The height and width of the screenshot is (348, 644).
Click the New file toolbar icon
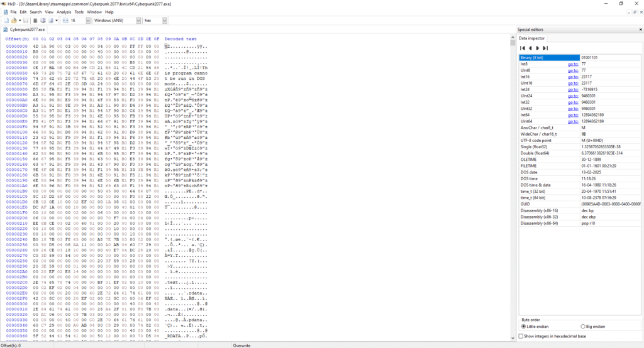6,21
